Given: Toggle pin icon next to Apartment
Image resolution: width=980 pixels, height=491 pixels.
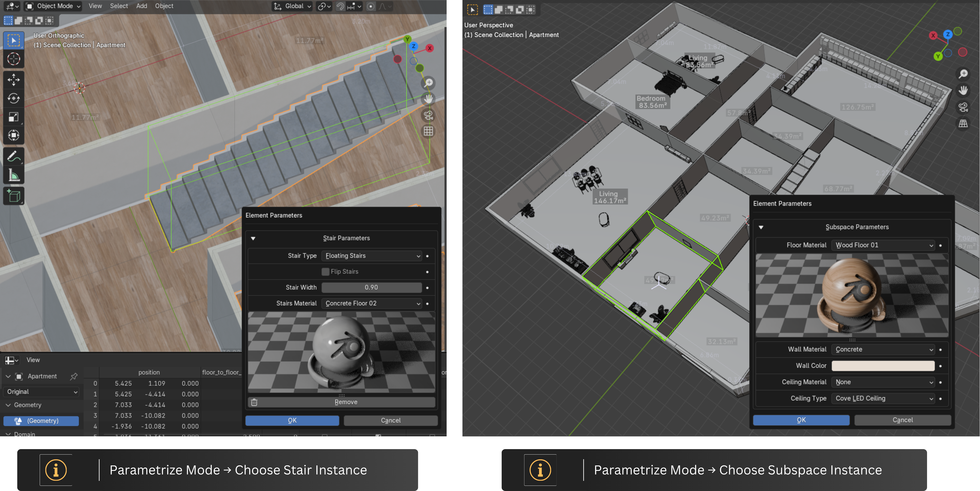Looking at the screenshot, I should (74, 376).
